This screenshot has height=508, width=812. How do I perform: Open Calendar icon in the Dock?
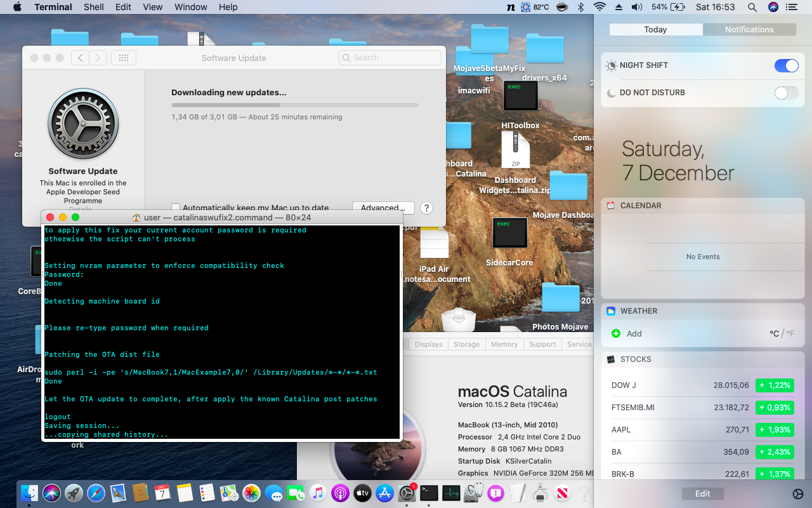tap(163, 493)
